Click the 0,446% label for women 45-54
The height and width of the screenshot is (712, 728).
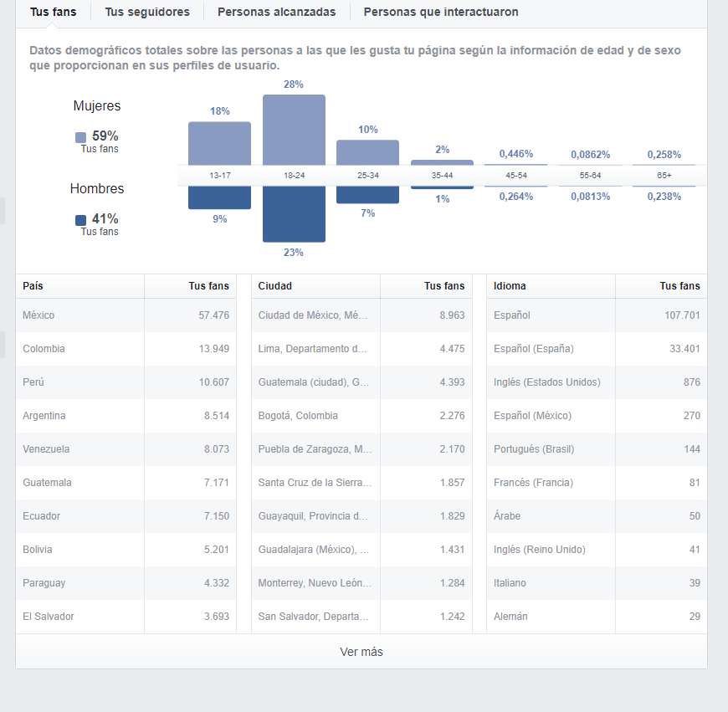(515, 154)
